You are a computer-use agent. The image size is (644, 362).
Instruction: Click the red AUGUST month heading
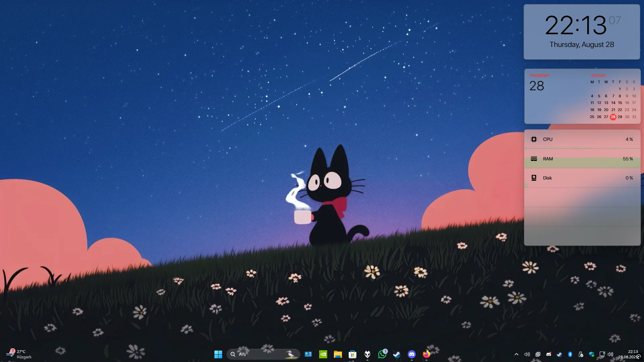pyautogui.click(x=598, y=75)
